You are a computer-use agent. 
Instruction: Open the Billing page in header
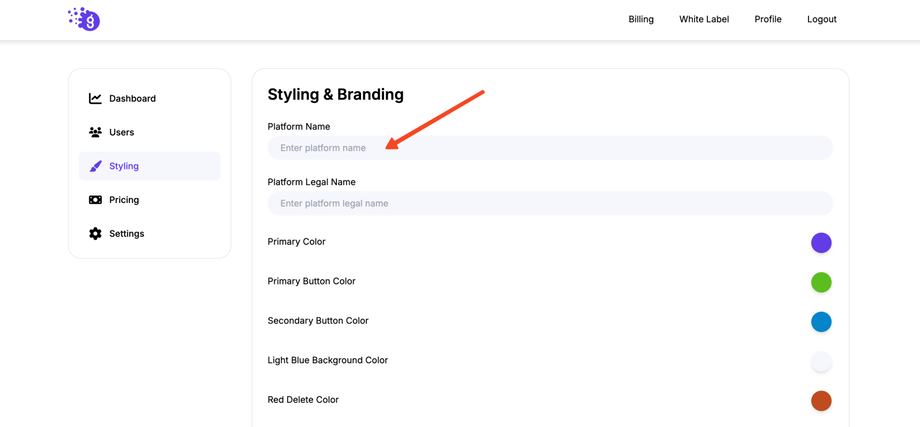click(641, 19)
